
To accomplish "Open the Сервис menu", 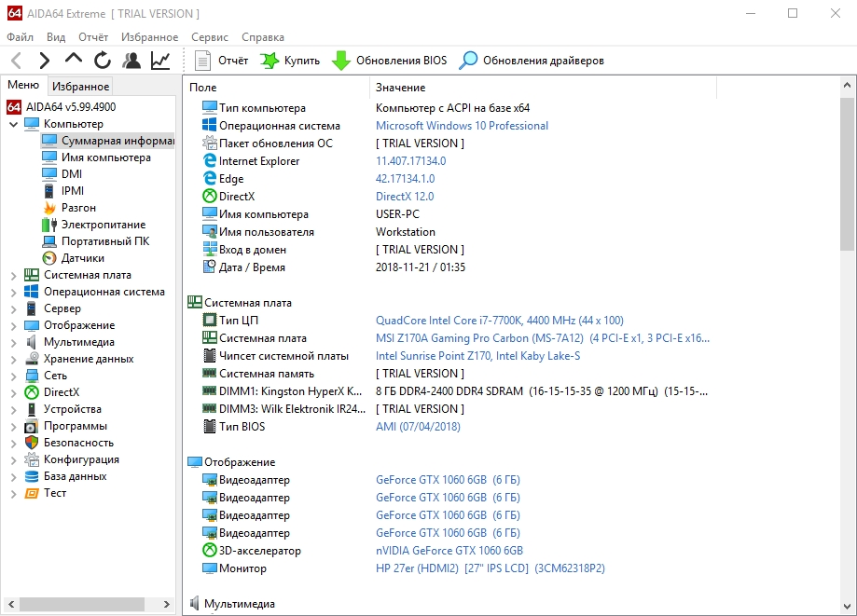I will coord(209,37).
